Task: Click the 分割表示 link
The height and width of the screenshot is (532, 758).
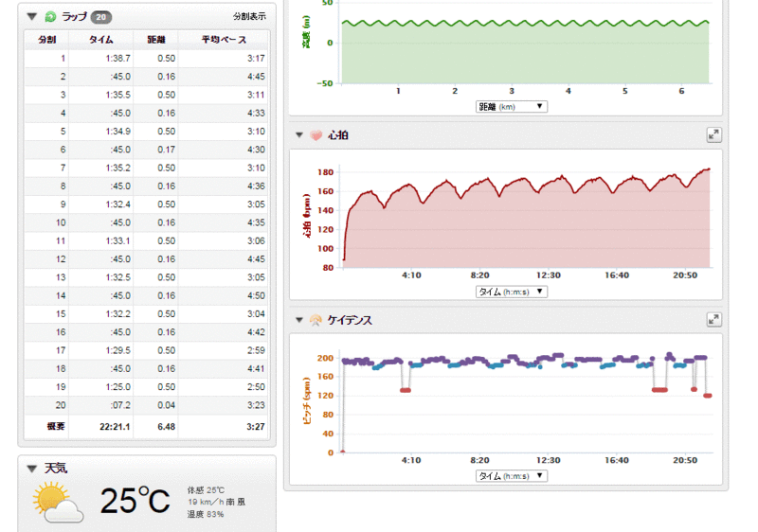Action: pos(249,17)
